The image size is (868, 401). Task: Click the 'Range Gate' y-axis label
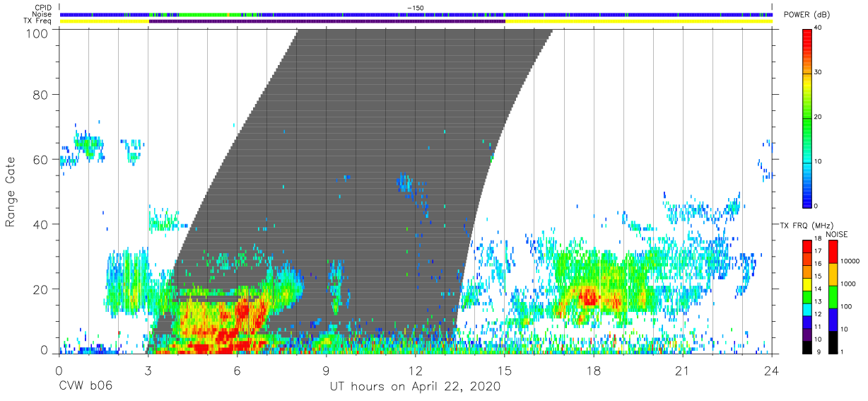click(x=11, y=192)
